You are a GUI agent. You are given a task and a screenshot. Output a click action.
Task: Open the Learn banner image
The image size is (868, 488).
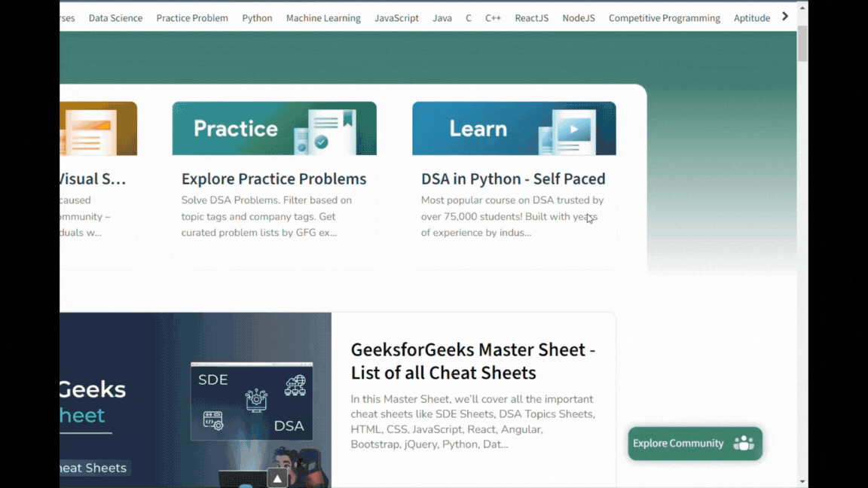tap(514, 128)
